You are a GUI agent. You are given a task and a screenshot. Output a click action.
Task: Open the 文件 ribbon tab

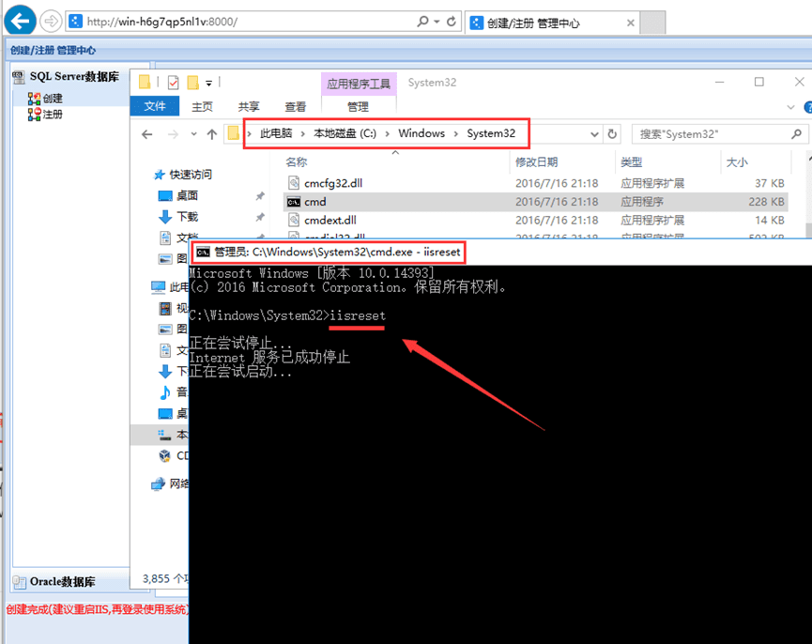[154, 106]
